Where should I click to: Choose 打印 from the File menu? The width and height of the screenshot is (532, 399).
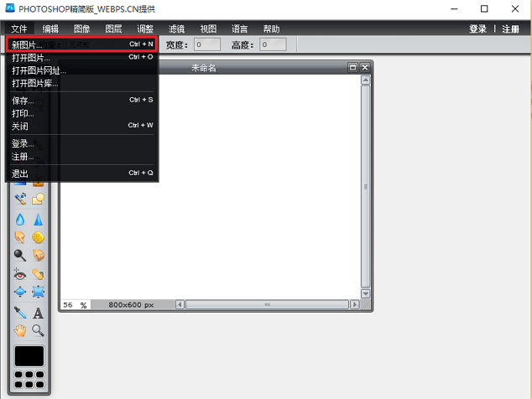81,113
